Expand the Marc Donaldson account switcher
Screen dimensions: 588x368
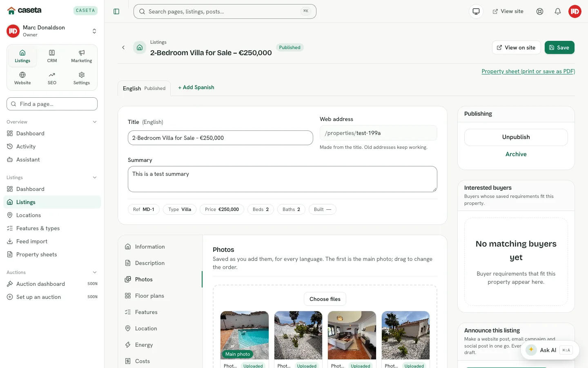click(x=52, y=31)
